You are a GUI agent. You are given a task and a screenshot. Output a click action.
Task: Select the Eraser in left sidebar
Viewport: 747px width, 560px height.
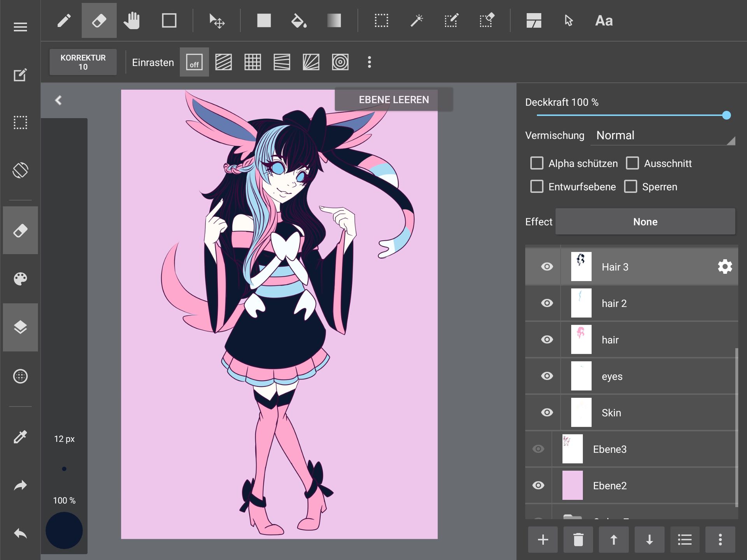point(20,230)
